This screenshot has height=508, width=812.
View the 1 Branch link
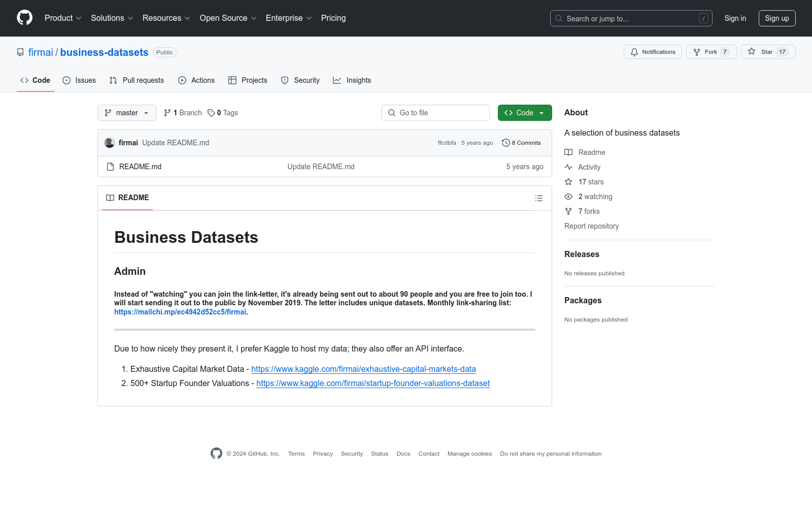pos(183,113)
